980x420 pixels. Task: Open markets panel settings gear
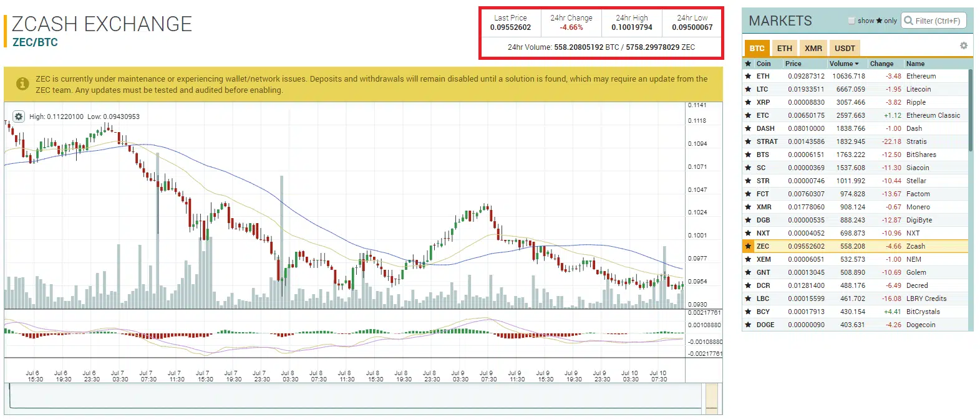[964, 45]
